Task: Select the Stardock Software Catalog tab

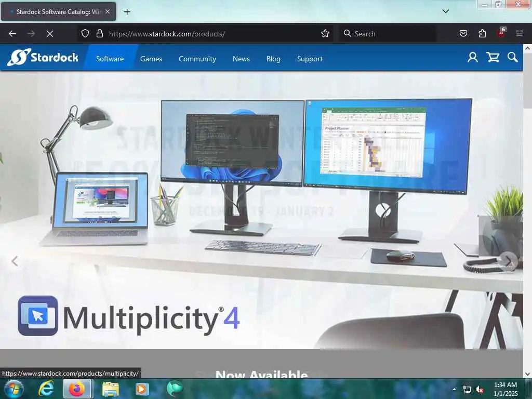Action: pyautogui.click(x=58, y=11)
